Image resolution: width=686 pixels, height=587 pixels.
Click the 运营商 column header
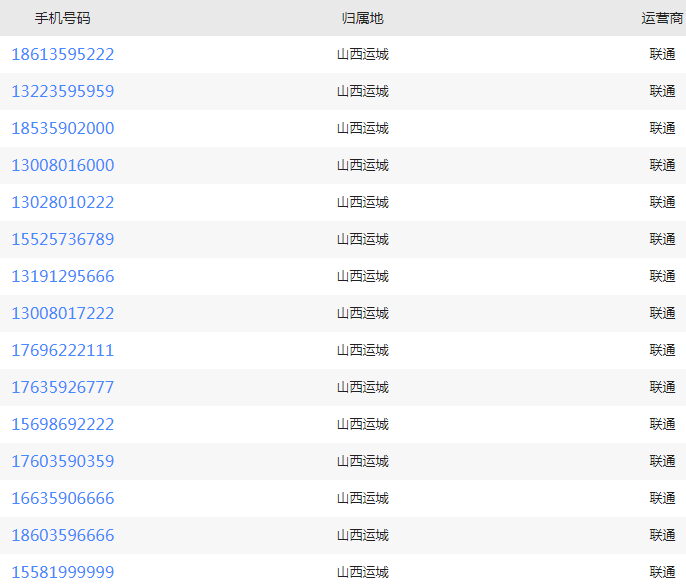pyautogui.click(x=662, y=18)
